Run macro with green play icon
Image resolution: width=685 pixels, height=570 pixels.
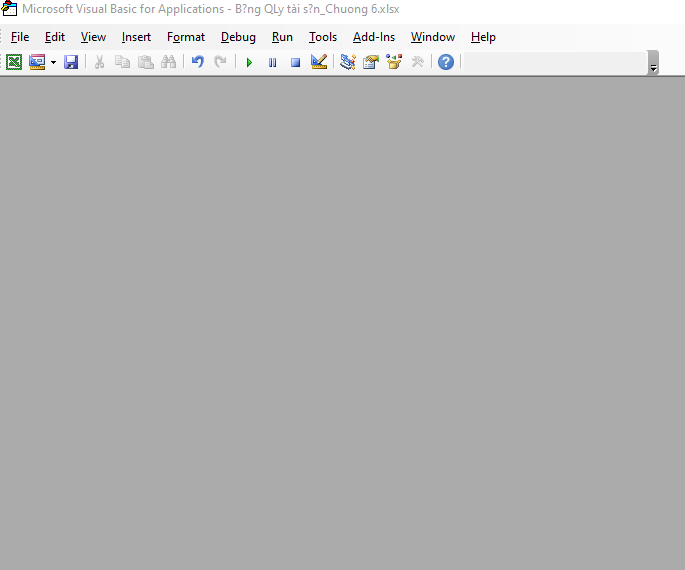pos(249,62)
